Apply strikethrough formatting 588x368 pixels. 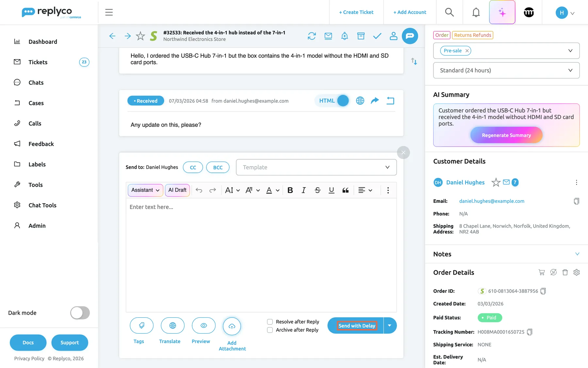pyautogui.click(x=318, y=190)
